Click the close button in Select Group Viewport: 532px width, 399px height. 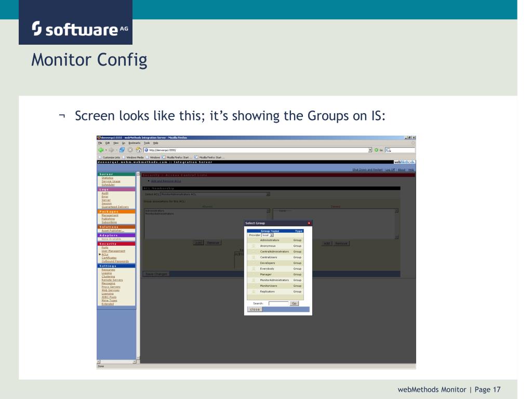coord(255,310)
